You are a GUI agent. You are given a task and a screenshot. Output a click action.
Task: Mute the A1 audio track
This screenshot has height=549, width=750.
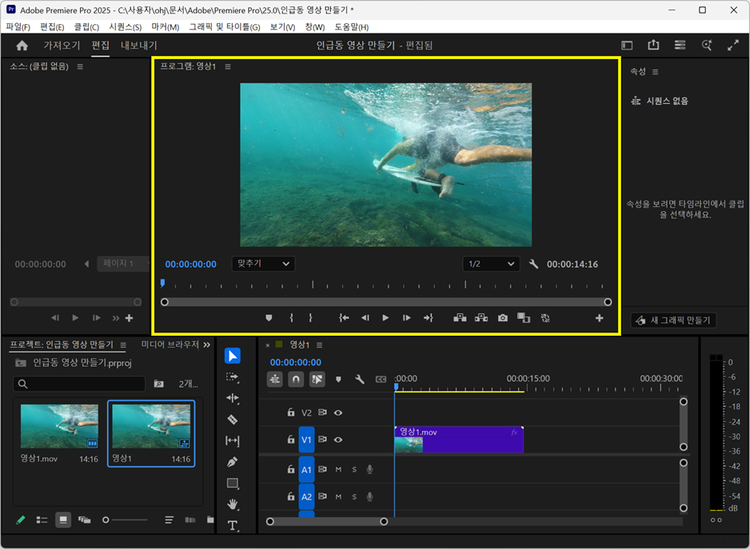338,469
